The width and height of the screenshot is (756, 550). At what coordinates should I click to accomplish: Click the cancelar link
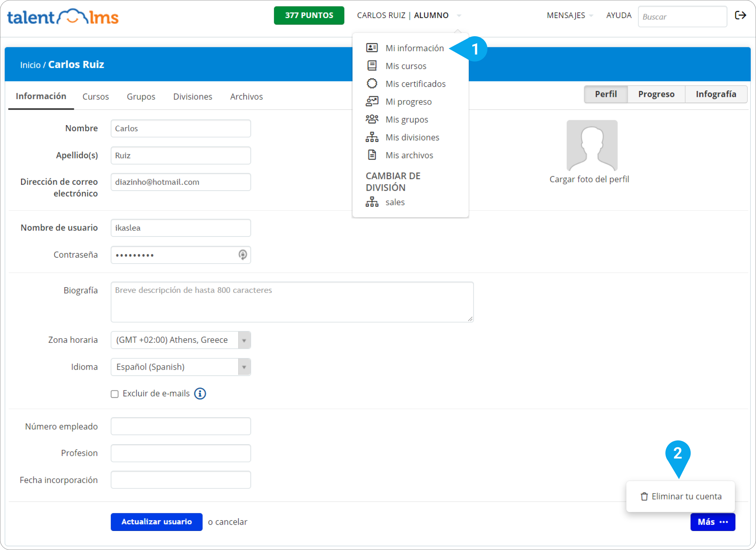click(x=231, y=522)
